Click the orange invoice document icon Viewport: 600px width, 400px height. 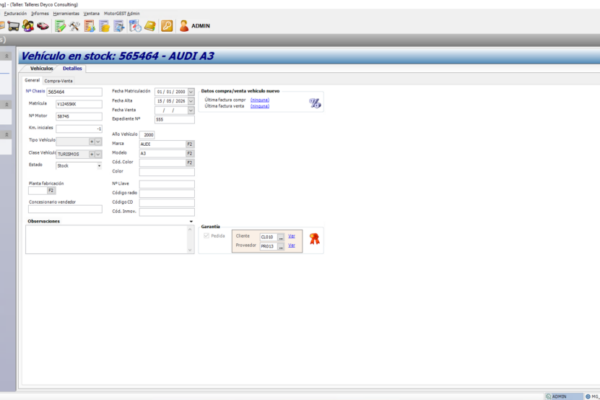(x=90, y=26)
